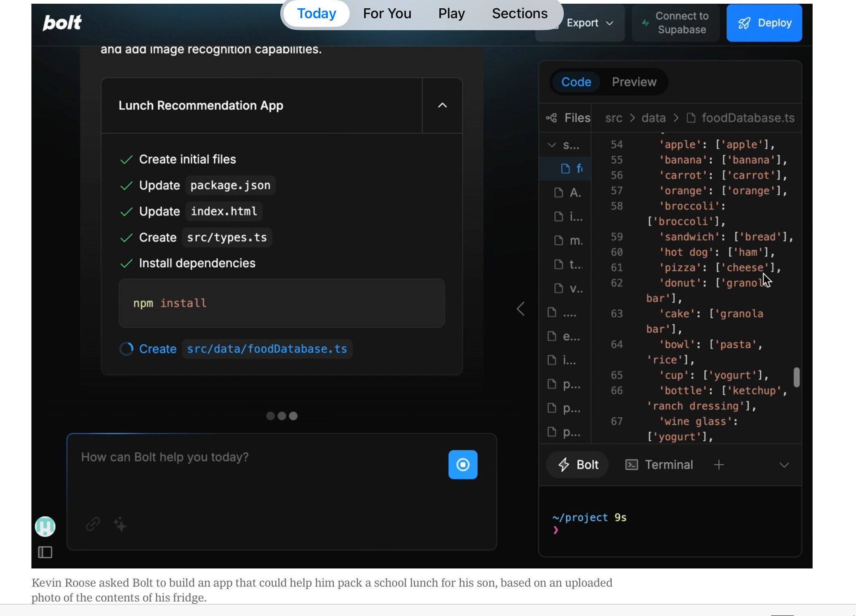Image resolution: width=856 pixels, height=616 pixels.
Task: Click the stop generation button
Action: point(463,465)
